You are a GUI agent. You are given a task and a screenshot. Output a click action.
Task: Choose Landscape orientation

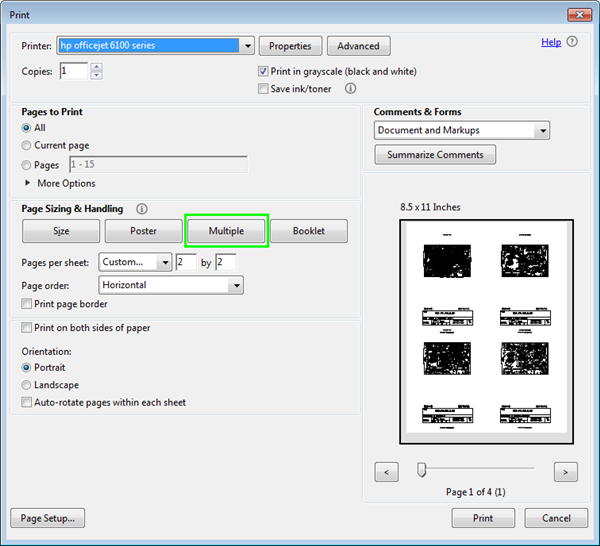27,385
